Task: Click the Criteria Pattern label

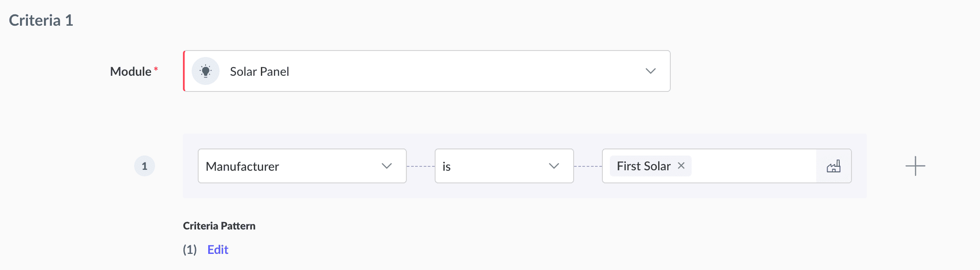Action: [x=219, y=226]
